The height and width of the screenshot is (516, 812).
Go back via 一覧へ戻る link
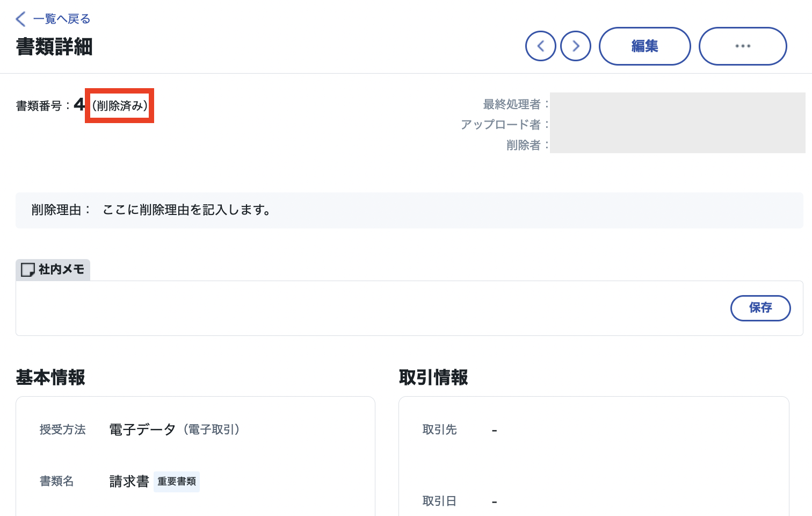(61, 19)
